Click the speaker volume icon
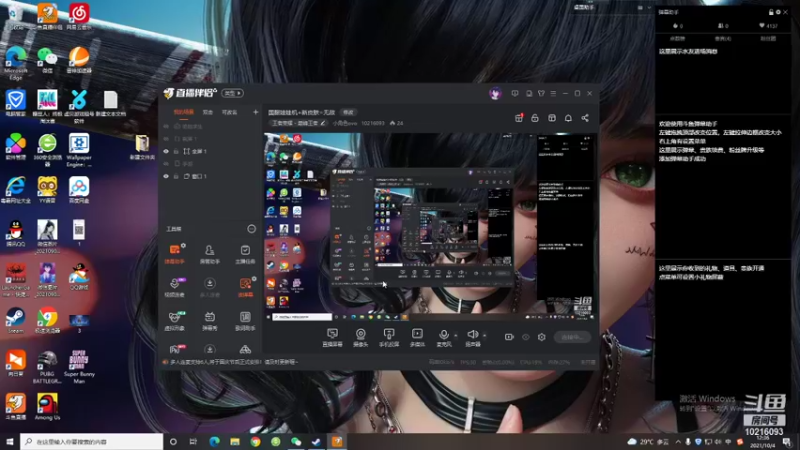 472,335
